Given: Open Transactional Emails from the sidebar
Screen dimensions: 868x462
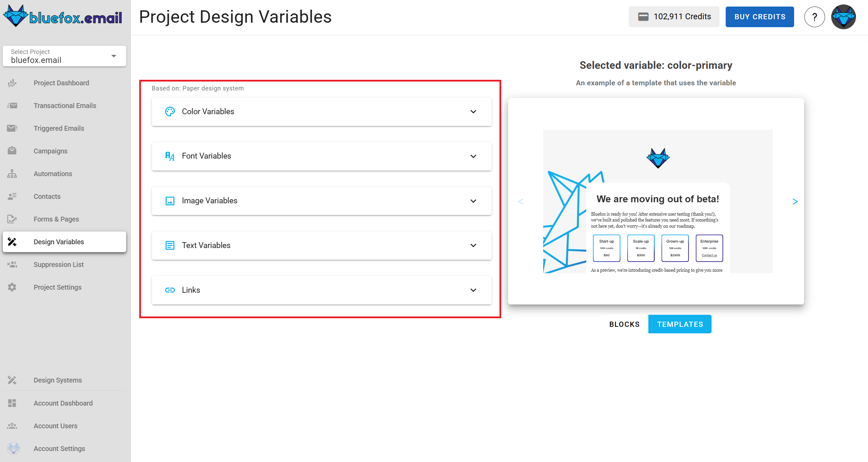Looking at the screenshot, I should pos(65,106).
